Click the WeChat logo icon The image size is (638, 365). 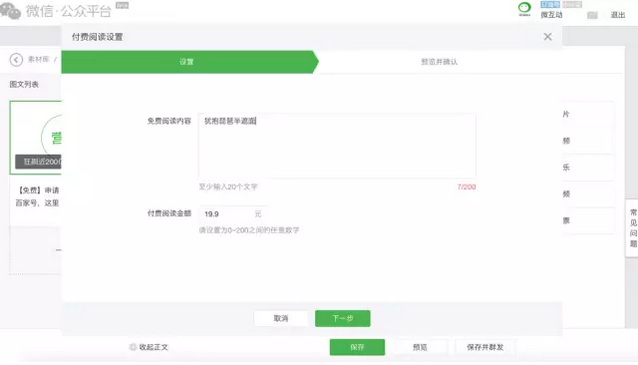[x=10, y=11]
